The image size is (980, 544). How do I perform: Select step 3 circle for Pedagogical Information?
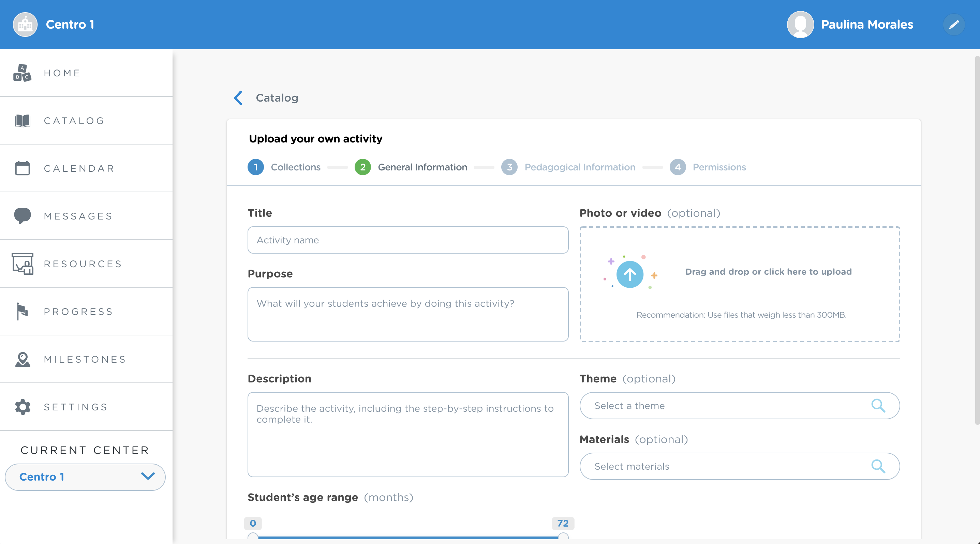click(509, 167)
